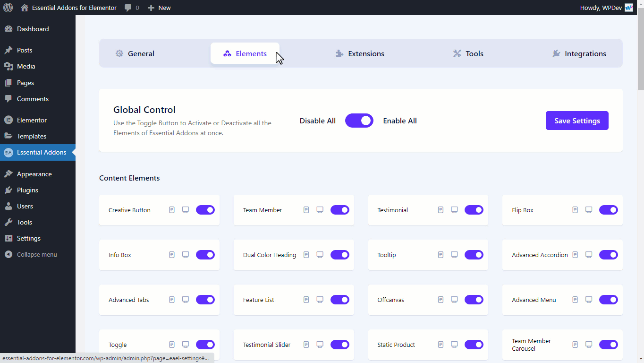Open Plugins in the admin menu

click(38, 190)
